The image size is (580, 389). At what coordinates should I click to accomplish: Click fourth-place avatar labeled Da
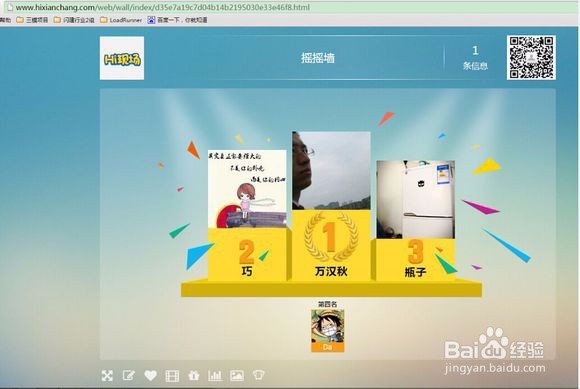(x=327, y=331)
